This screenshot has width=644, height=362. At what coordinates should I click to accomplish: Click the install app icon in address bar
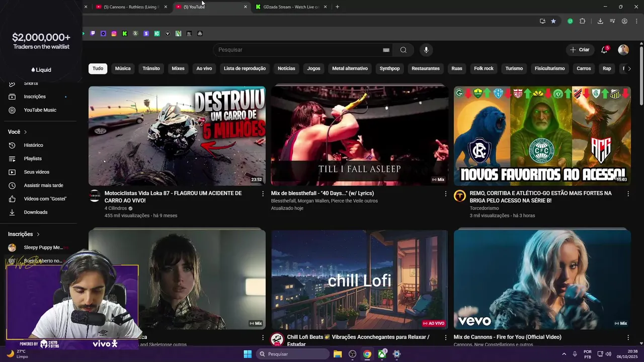tap(542, 21)
